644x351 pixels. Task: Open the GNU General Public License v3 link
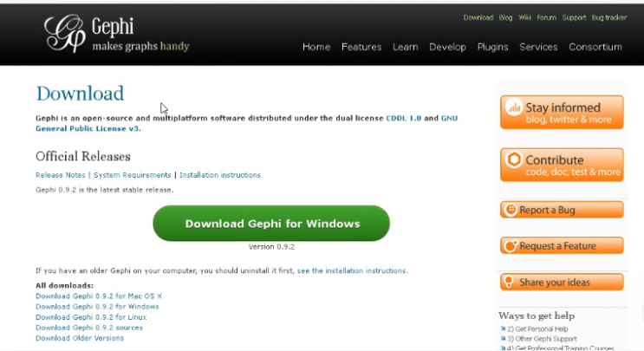tap(88, 128)
